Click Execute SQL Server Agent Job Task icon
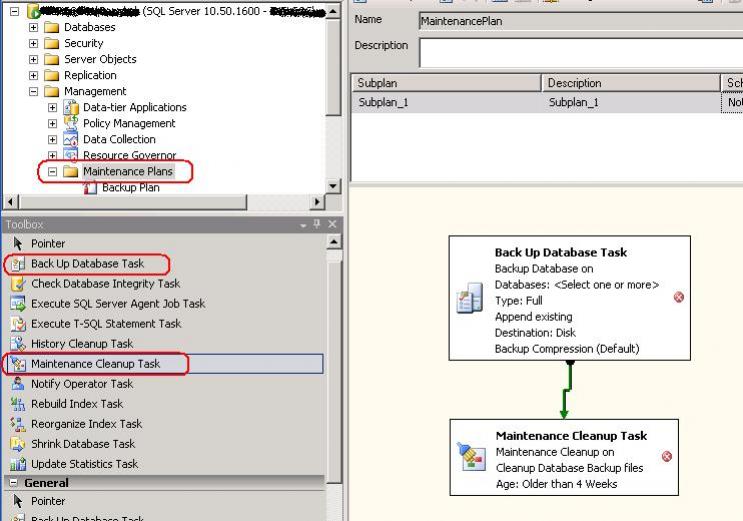Screen dimensions: 743x521 point(18,304)
